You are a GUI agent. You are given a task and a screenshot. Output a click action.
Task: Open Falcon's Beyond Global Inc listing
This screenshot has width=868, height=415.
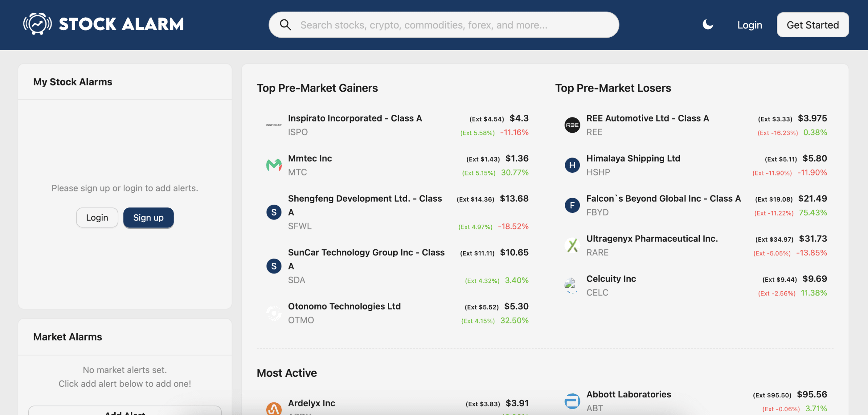pyautogui.click(x=664, y=199)
